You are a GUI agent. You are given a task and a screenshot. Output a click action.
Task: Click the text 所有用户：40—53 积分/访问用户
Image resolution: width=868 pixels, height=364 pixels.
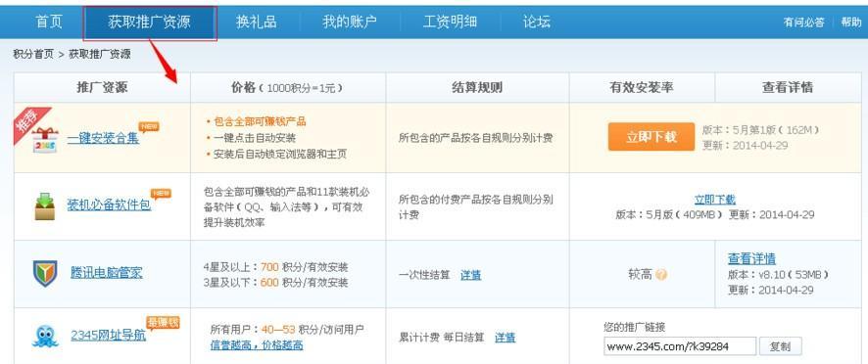click(287, 330)
